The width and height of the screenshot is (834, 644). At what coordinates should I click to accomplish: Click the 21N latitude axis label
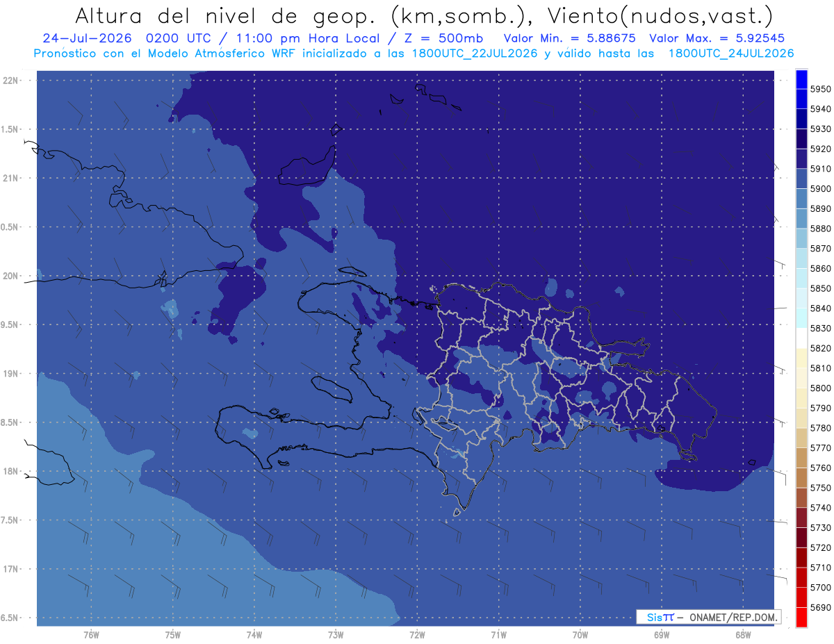[10, 179]
